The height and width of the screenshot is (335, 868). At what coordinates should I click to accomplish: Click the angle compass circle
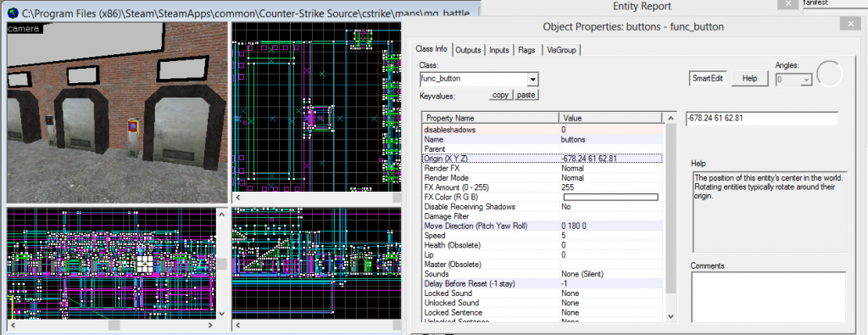[829, 74]
